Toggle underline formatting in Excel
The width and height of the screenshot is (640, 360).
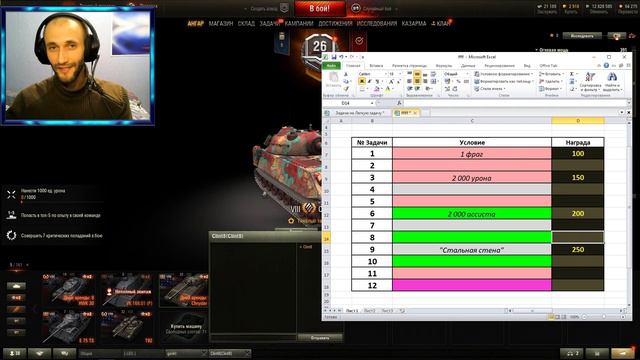pos(377,82)
